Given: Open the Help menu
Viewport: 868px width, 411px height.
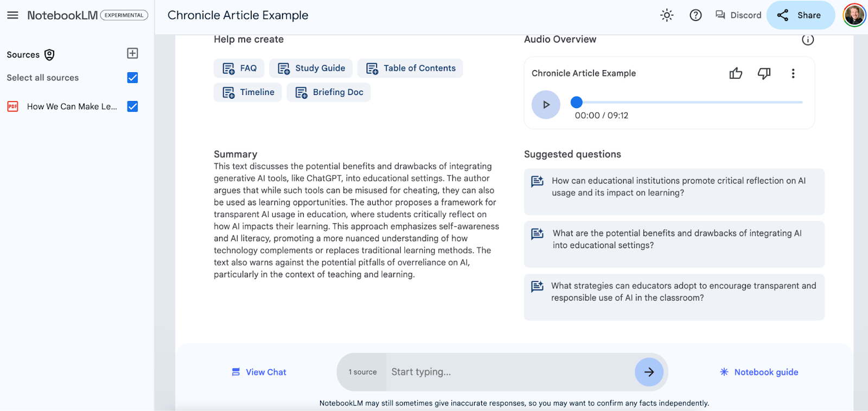Looking at the screenshot, I should [695, 15].
